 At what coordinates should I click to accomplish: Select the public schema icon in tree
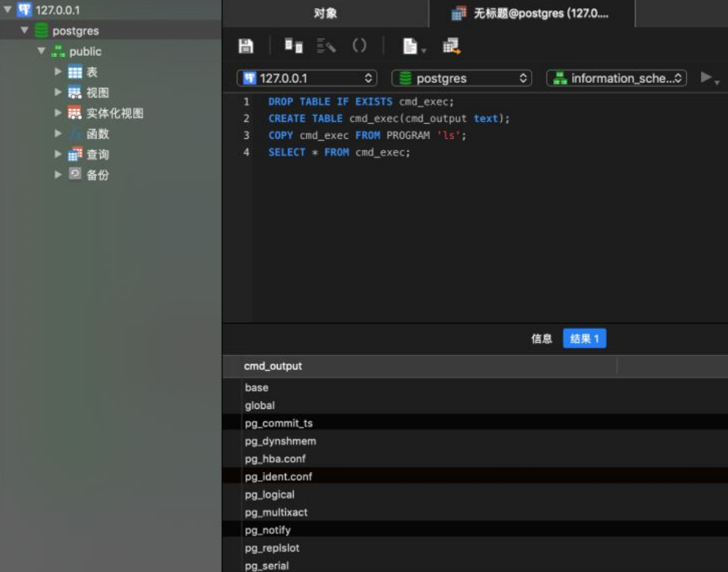(58, 51)
